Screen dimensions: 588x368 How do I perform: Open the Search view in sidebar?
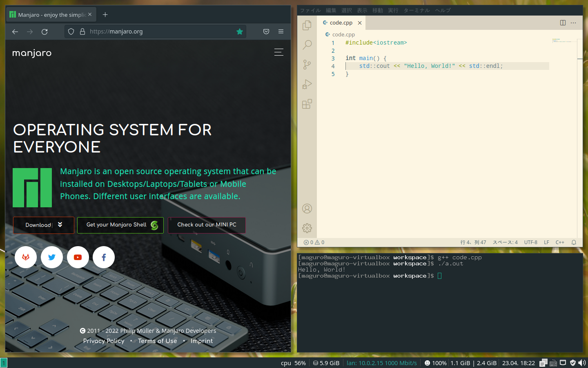[x=307, y=45]
